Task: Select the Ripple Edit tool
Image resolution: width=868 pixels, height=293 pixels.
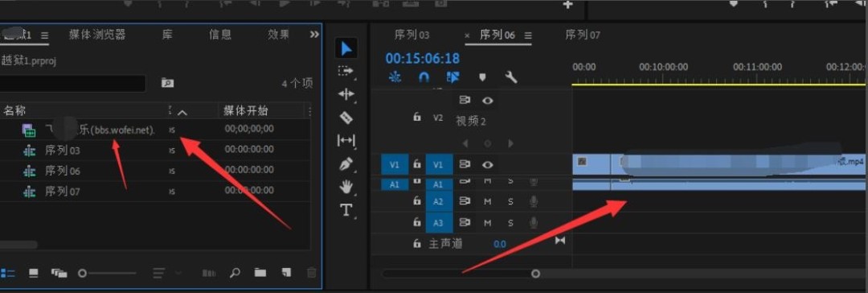Action: pyautogui.click(x=346, y=95)
